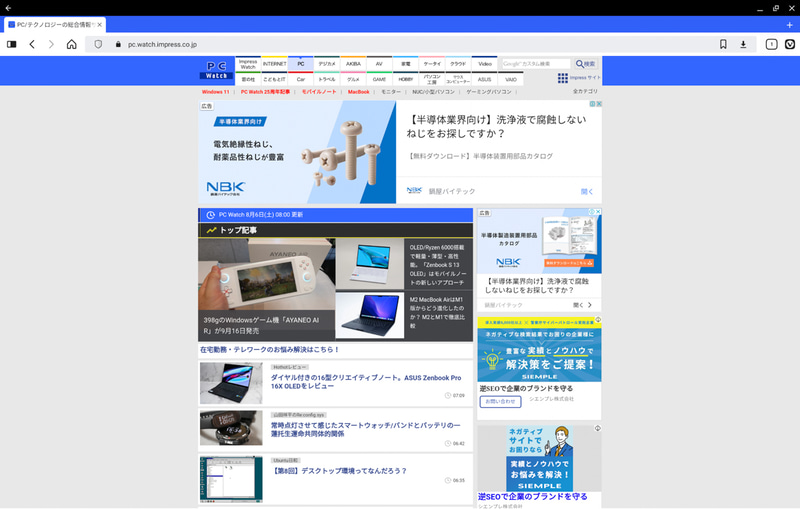
Task: Click the 開く link in banner ad
Action: click(x=587, y=192)
